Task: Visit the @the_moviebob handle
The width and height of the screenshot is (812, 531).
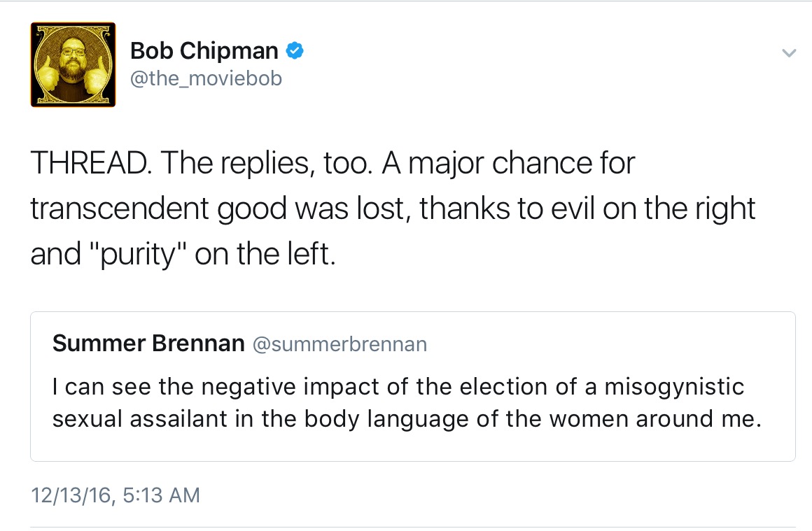Action: [x=206, y=78]
